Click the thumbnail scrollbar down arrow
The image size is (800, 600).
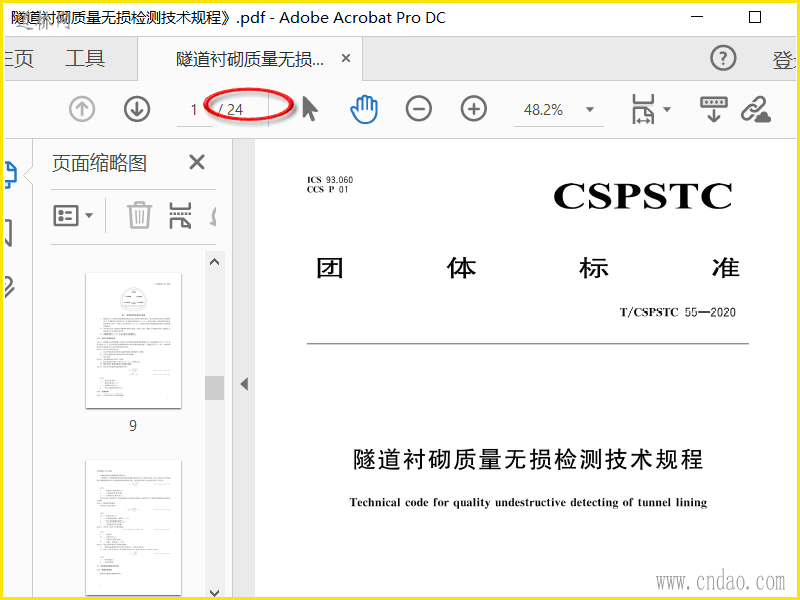(215, 593)
